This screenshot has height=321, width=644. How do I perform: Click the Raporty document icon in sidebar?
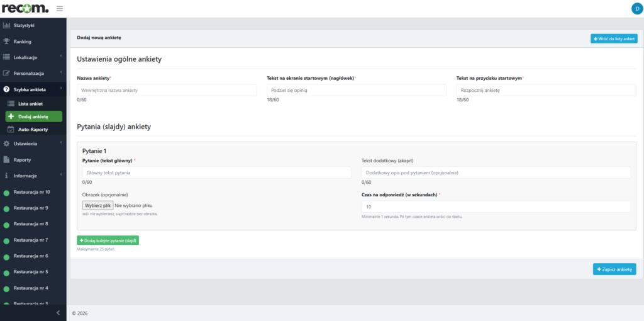[x=7, y=160]
